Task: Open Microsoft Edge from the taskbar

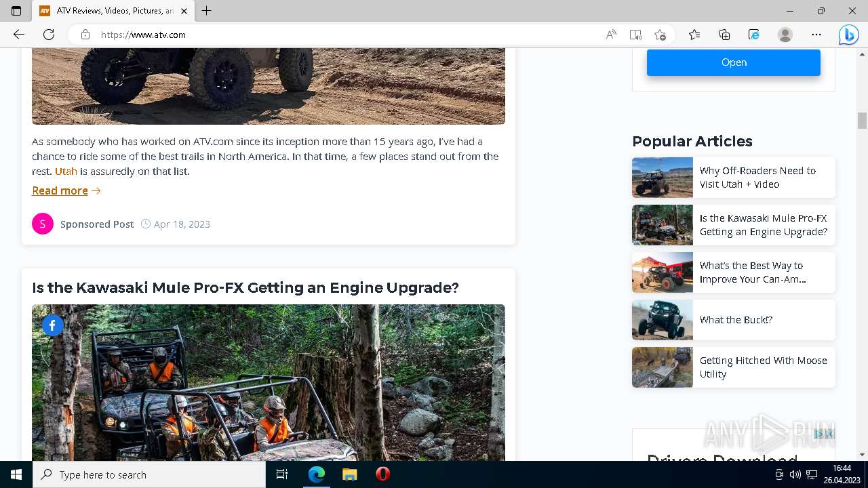Action: coord(317,474)
